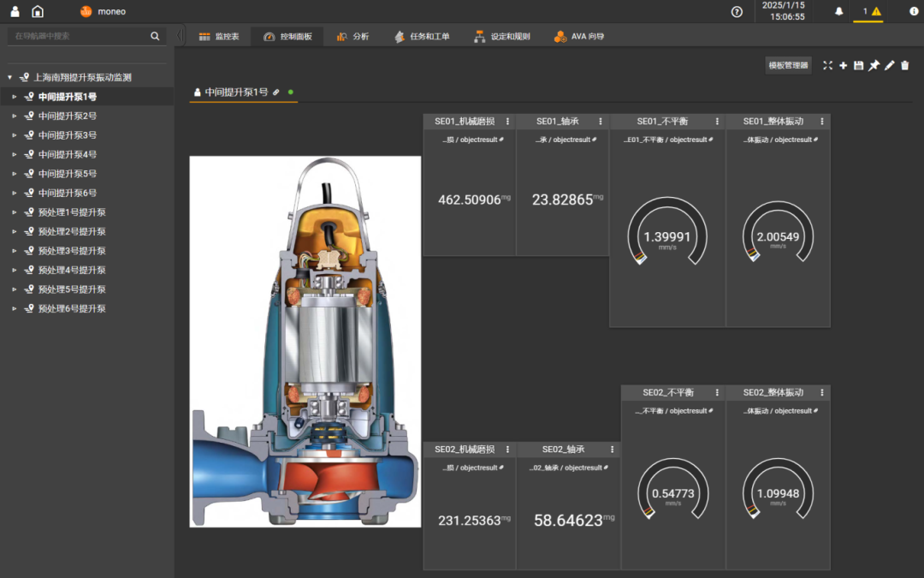The height and width of the screenshot is (578, 924).
Task: Save the dashboard with floppy disk icon
Action: click(858, 65)
